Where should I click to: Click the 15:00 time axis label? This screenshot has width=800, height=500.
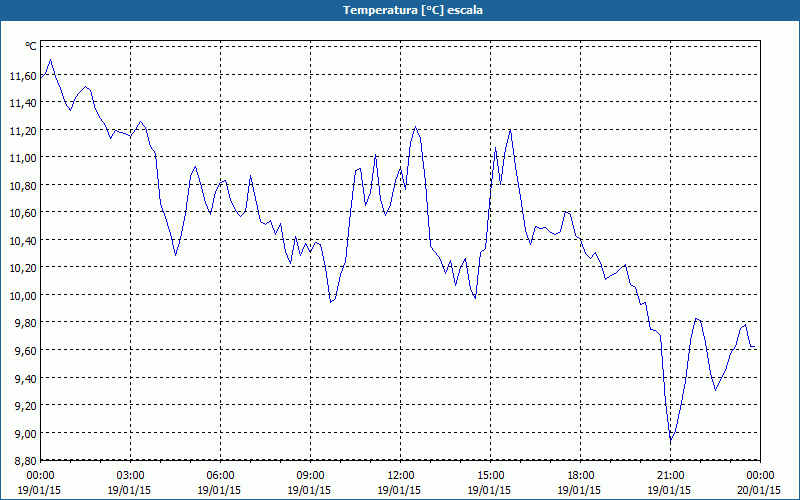tap(490, 476)
